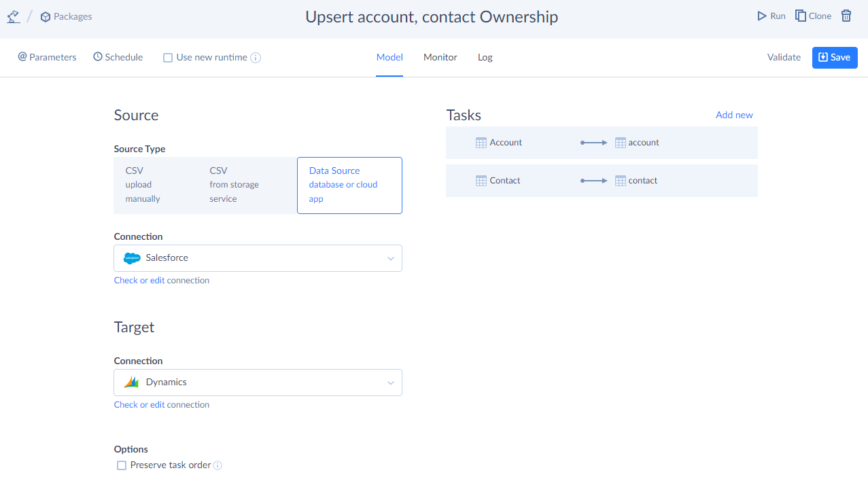This screenshot has width=868, height=496.
Task: Click info icon beside Preserve task order
Action: pos(218,465)
